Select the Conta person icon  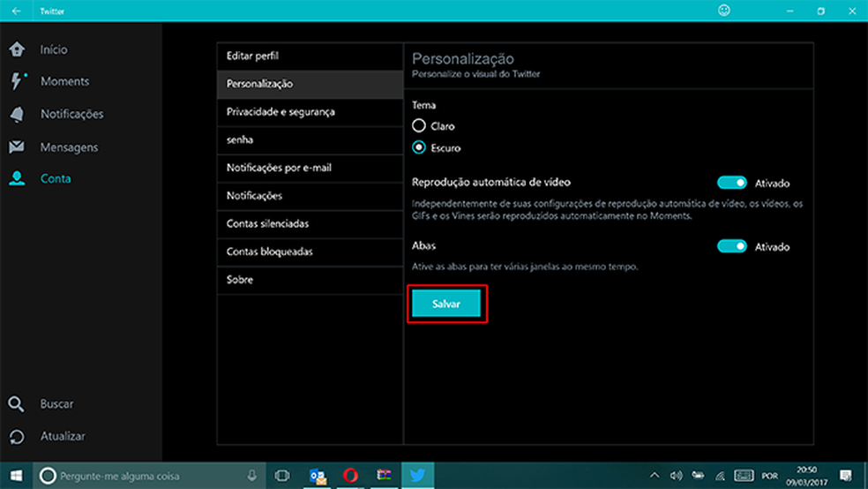(x=16, y=178)
